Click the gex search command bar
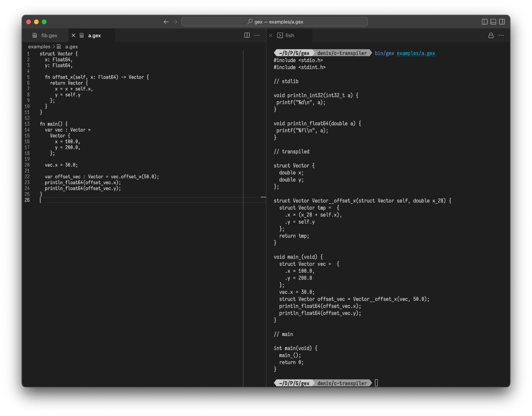The image size is (532, 416). tap(274, 22)
